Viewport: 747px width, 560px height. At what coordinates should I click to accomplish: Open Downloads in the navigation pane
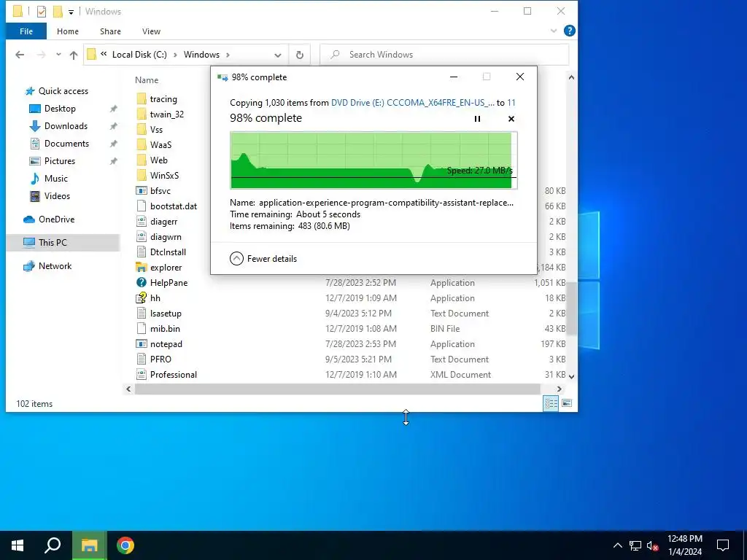pos(66,126)
